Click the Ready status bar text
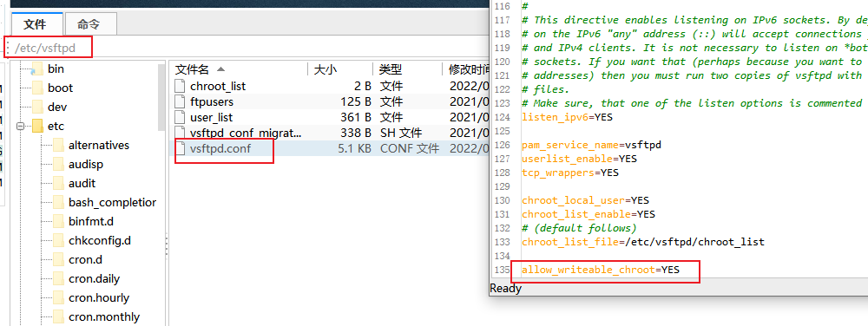 point(505,289)
